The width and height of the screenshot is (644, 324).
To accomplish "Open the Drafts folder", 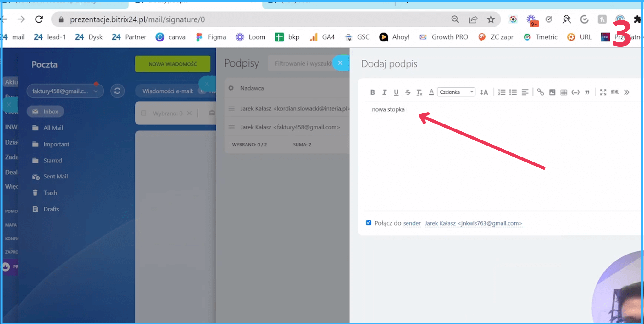I will point(51,209).
